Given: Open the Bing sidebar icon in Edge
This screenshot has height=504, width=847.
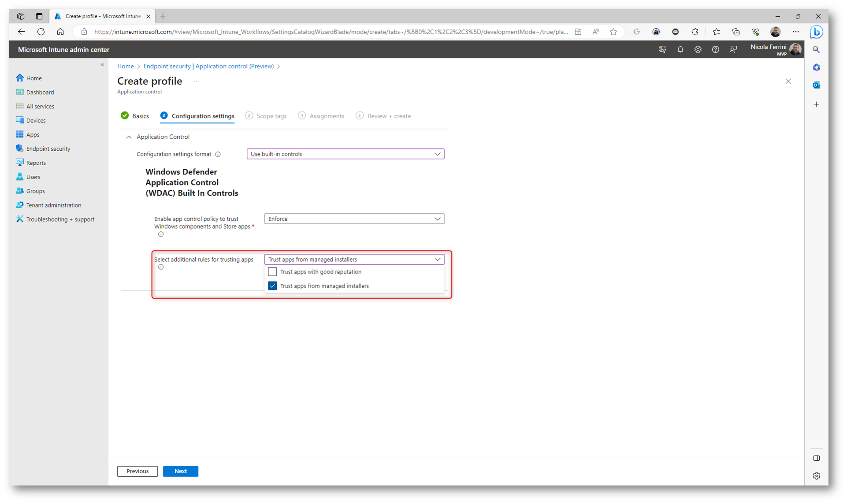Looking at the screenshot, I should [816, 32].
